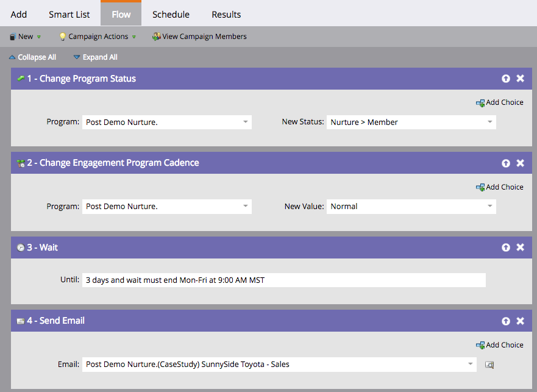This screenshot has height=392, width=537.
Task: Remove the Send Email flow step
Action: (x=520, y=321)
